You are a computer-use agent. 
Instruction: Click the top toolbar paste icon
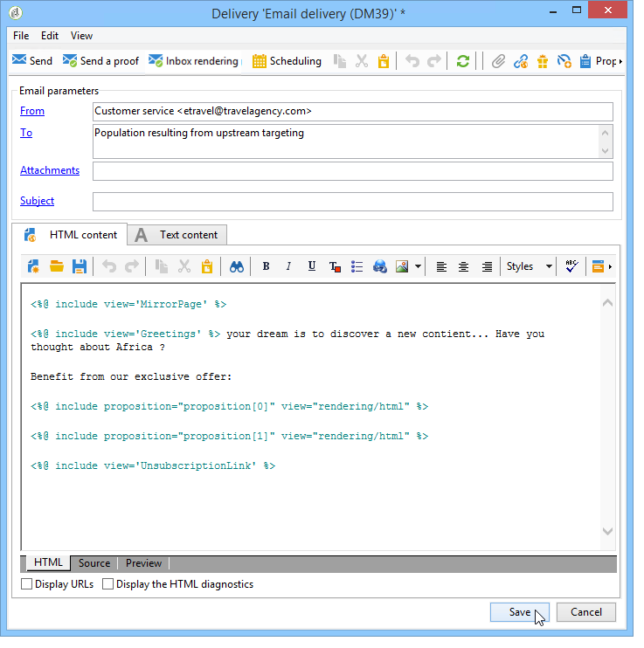[384, 61]
